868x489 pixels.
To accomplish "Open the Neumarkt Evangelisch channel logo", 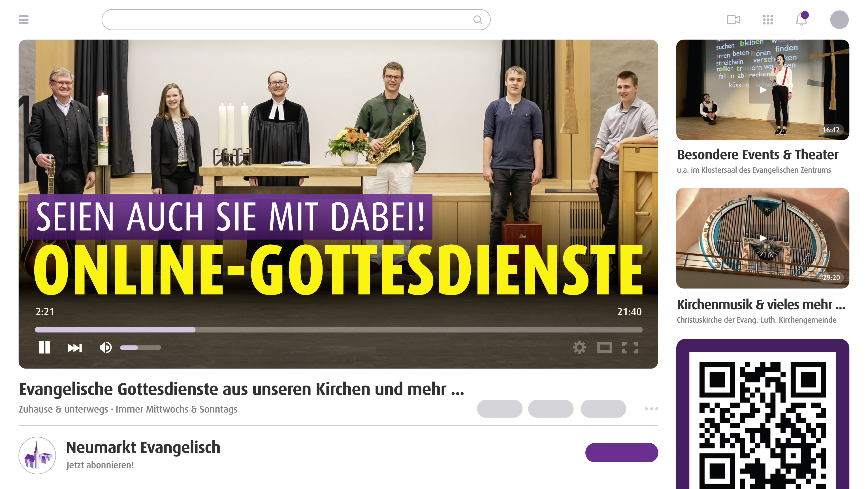I will pyautogui.click(x=37, y=455).
